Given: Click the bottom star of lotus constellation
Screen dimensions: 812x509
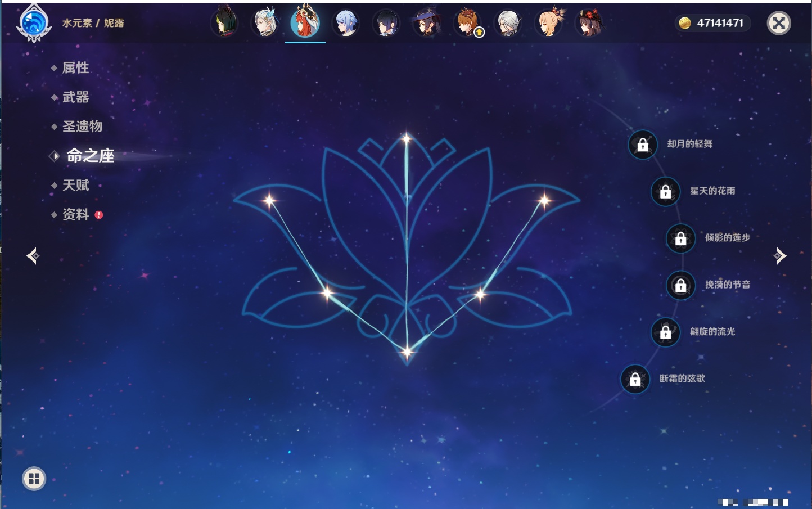Looking at the screenshot, I should coord(407,353).
